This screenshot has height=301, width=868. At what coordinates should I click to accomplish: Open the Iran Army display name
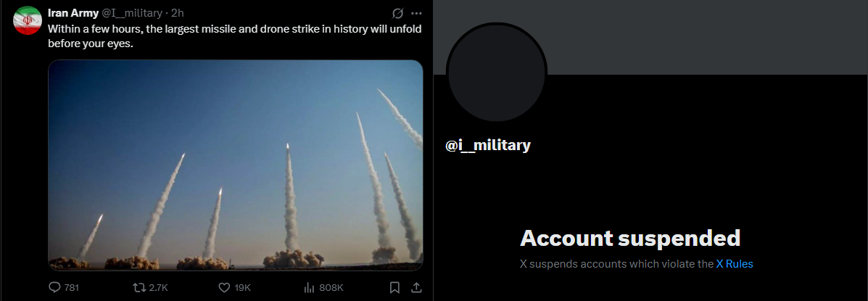(x=73, y=13)
